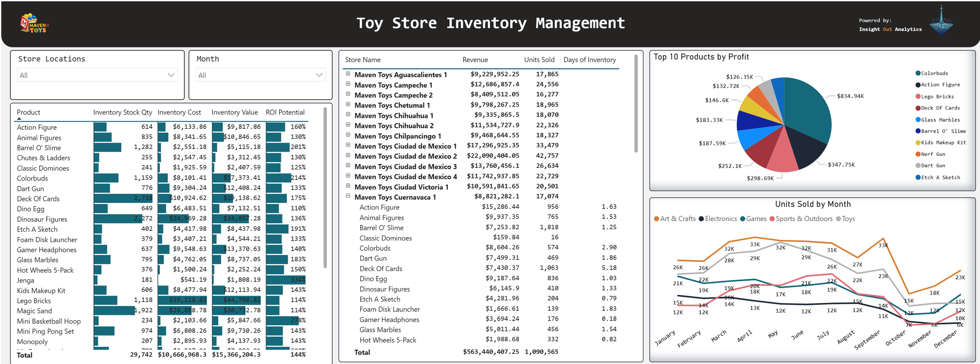Select Gamer Headphones under Cuernavaca 1

389,320
